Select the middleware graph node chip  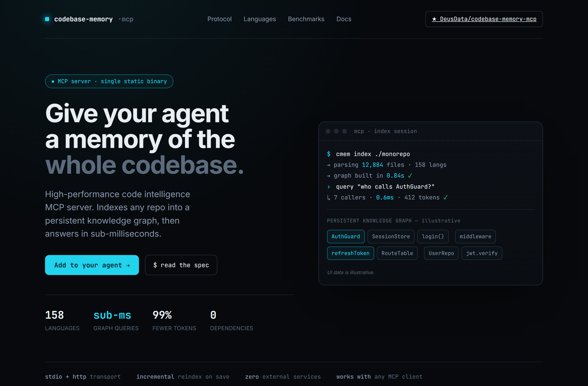475,236
